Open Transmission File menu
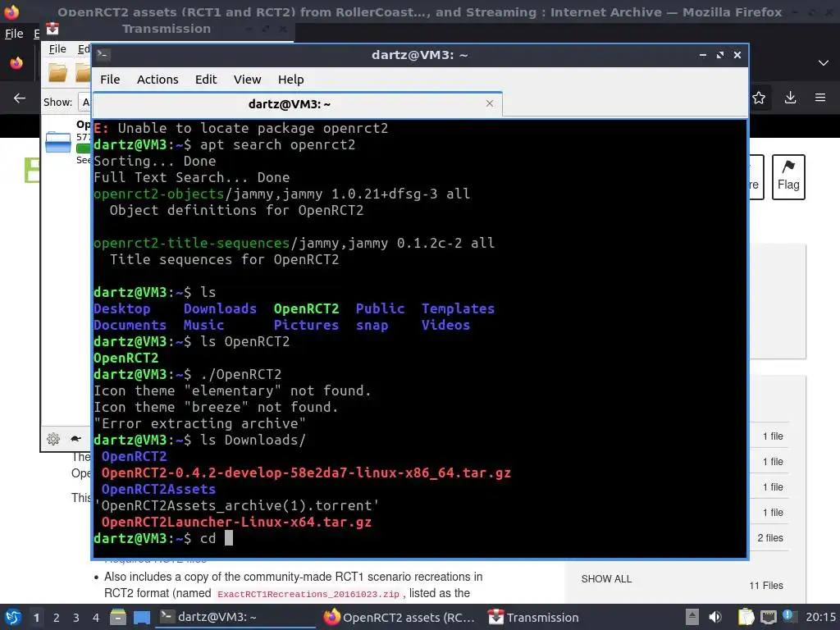The height and width of the screenshot is (630, 840). coord(57,49)
